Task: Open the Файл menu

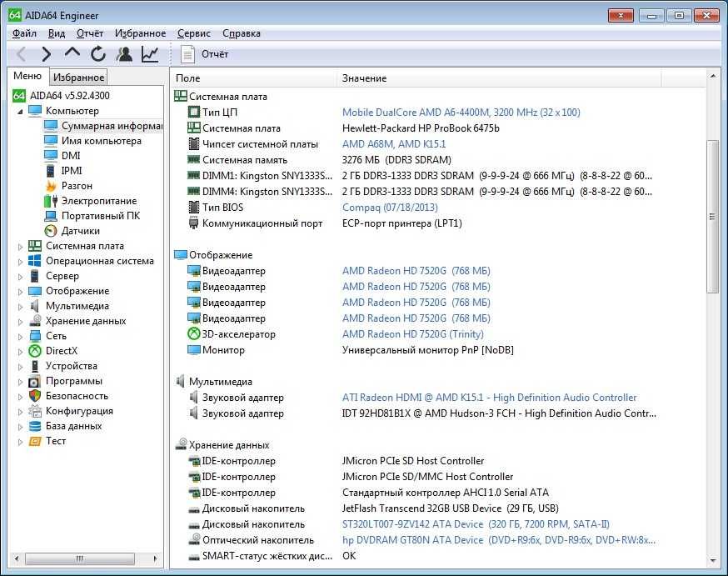Action: point(24,33)
